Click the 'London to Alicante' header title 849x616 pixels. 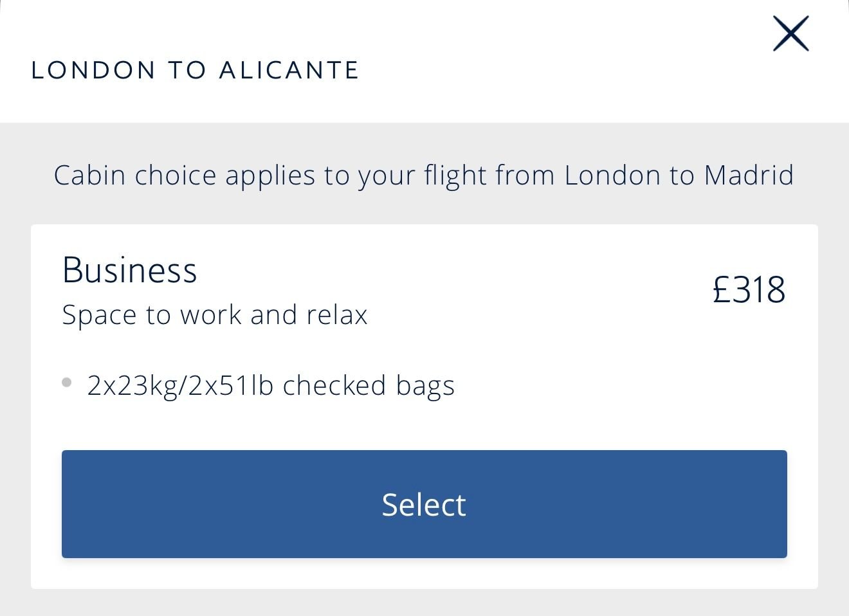(x=195, y=70)
